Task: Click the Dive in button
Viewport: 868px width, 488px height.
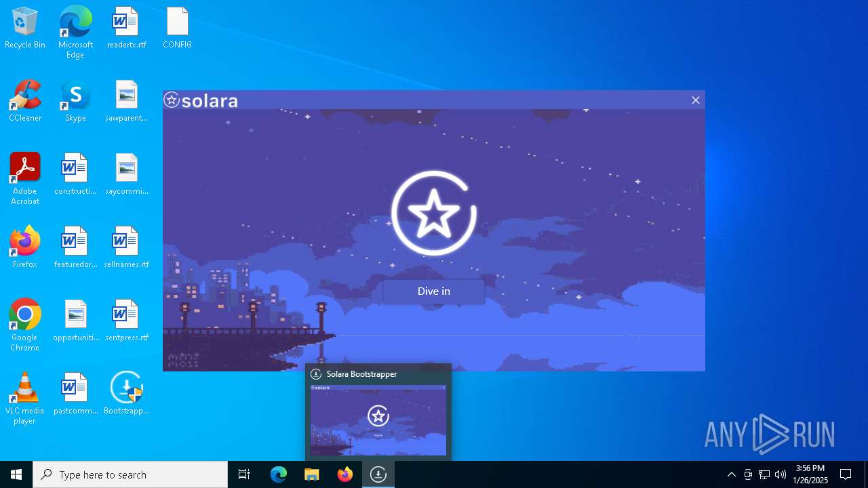Action: 434,291
